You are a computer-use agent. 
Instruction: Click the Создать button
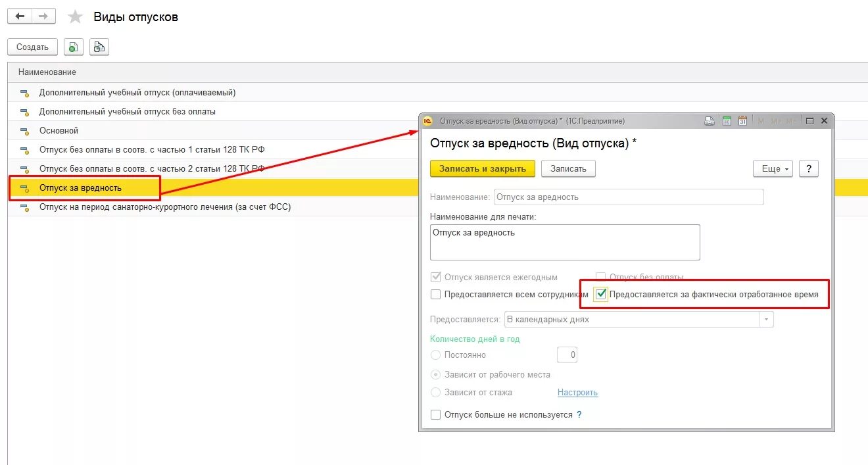point(32,47)
